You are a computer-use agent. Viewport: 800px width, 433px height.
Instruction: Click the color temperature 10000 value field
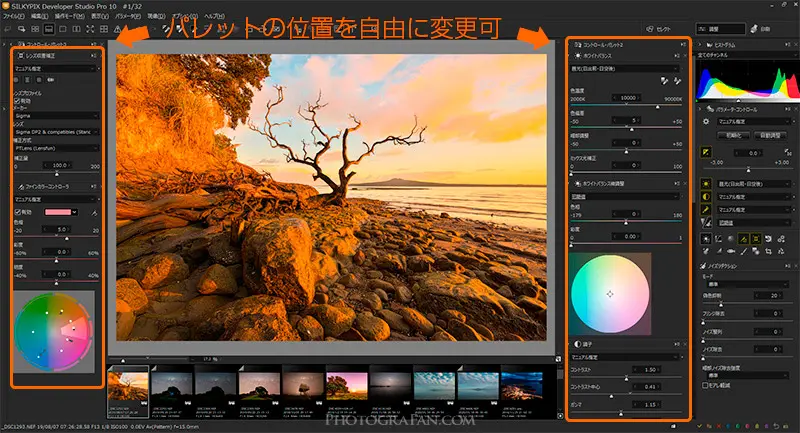pyautogui.click(x=627, y=97)
